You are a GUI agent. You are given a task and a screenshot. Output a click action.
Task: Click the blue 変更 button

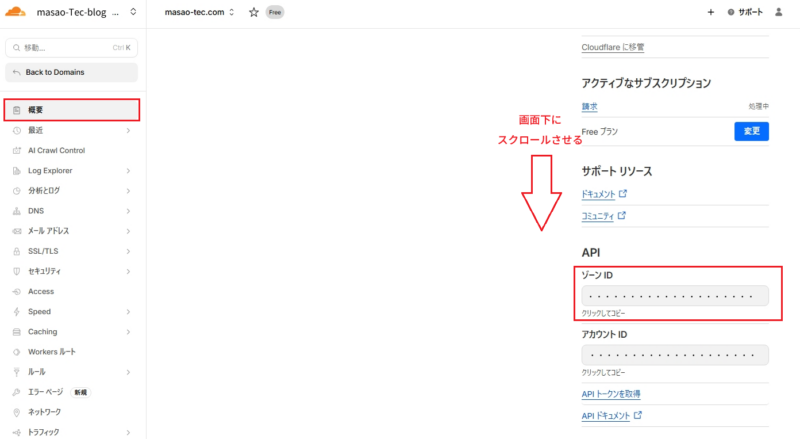click(x=752, y=131)
